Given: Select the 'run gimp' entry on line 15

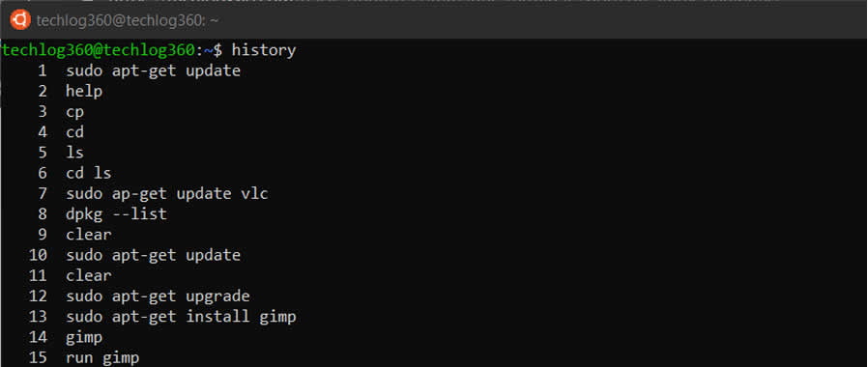Looking at the screenshot, I should (x=102, y=358).
